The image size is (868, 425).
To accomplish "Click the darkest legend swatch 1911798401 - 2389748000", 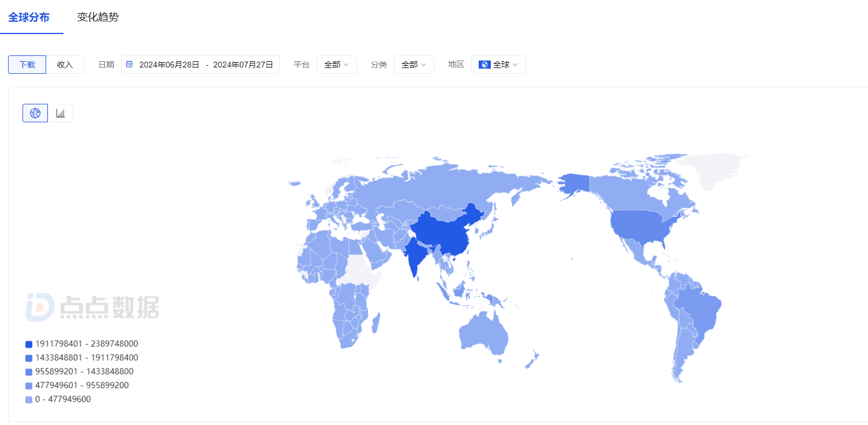I will [x=29, y=344].
